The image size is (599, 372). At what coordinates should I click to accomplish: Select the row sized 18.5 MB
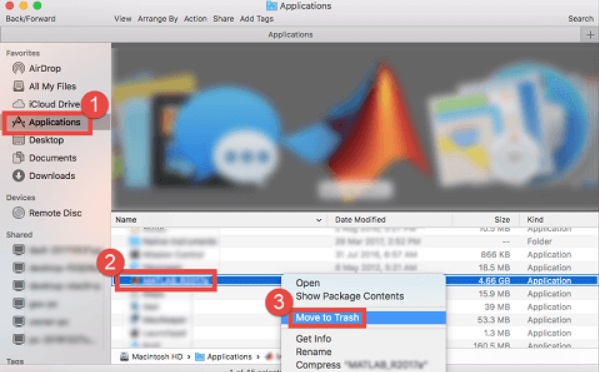tap(355, 268)
